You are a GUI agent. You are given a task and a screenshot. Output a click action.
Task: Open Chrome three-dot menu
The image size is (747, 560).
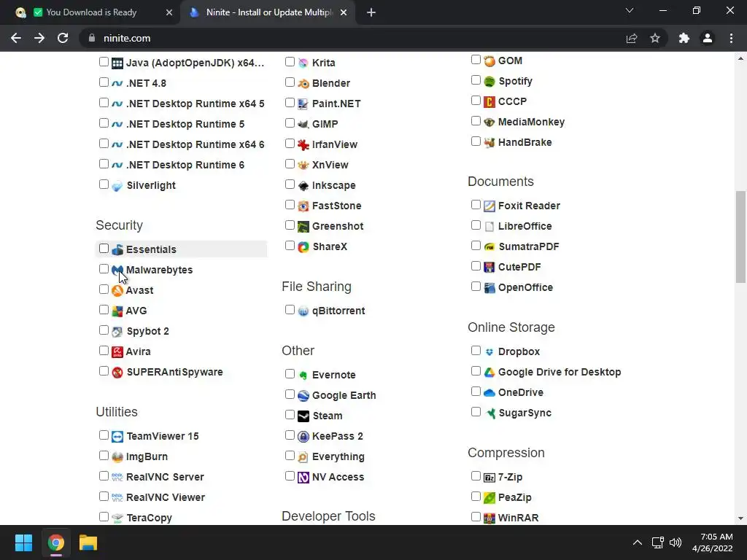tap(731, 38)
